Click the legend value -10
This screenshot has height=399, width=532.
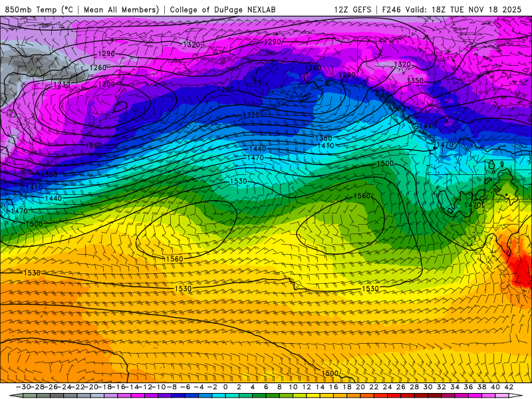[x=158, y=387]
